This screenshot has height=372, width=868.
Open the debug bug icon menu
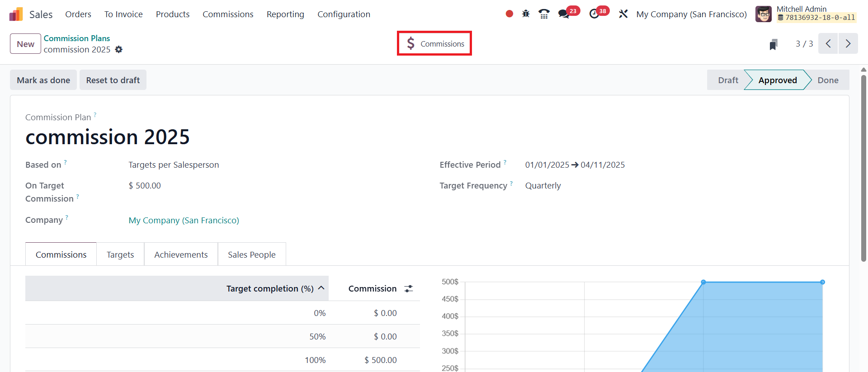click(526, 14)
